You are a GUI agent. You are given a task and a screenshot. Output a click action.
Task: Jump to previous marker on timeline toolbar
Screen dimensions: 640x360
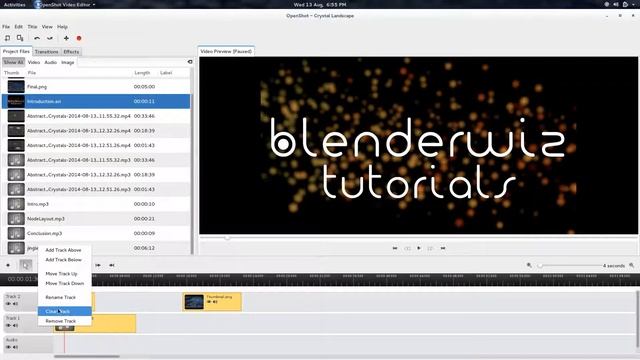[x=111, y=265]
